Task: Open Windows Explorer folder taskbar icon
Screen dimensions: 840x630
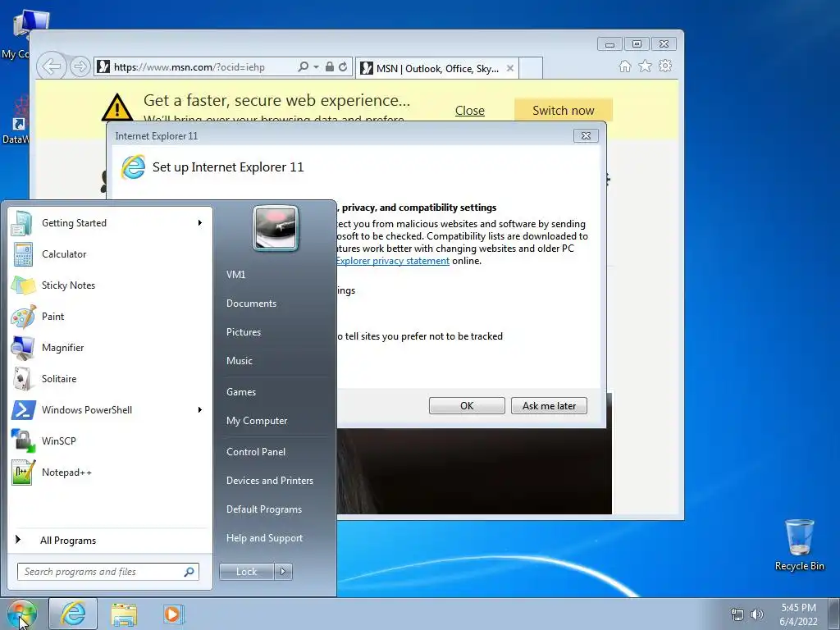Action: coord(124,614)
